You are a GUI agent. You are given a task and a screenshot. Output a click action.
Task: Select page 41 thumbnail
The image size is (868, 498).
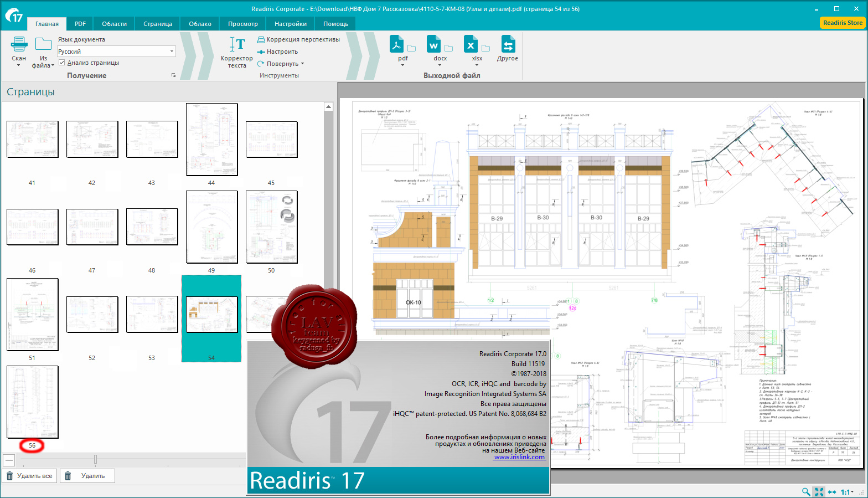coord(32,139)
